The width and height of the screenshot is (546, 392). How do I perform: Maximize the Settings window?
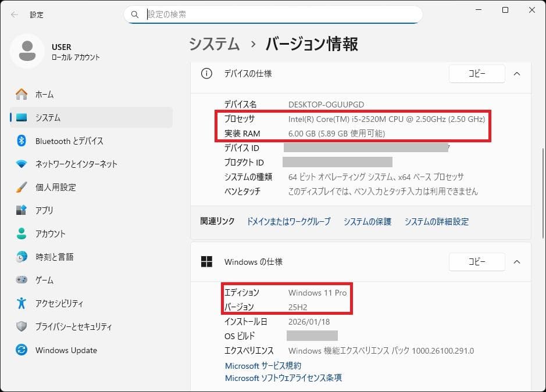(x=505, y=10)
